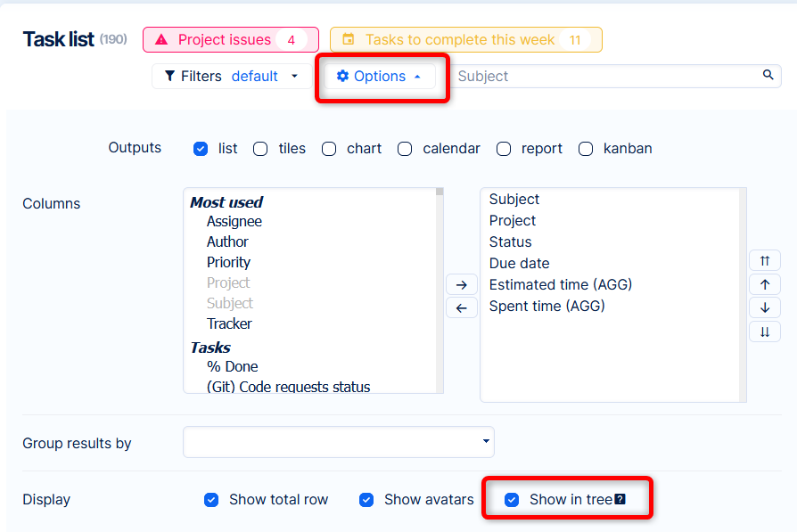Image resolution: width=797 pixels, height=532 pixels.
Task: Enable the kanban output checkbox
Action: pyautogui.click(x=586, y=149)
